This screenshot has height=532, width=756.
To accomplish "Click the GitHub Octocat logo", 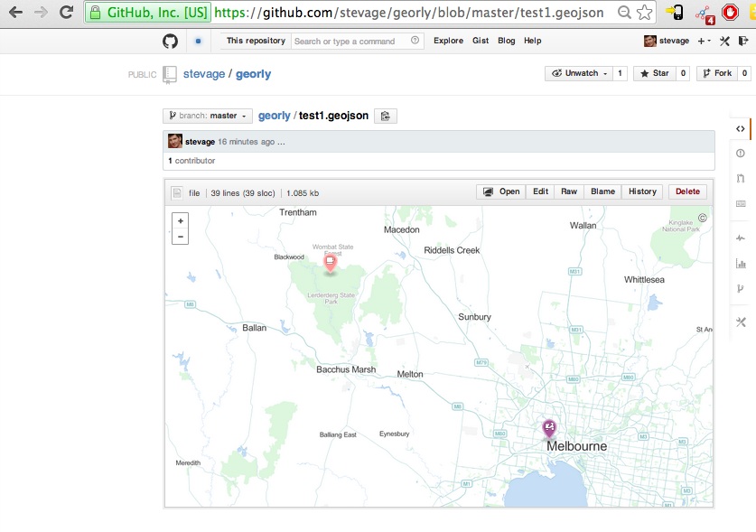I will [x=170, y=41].
